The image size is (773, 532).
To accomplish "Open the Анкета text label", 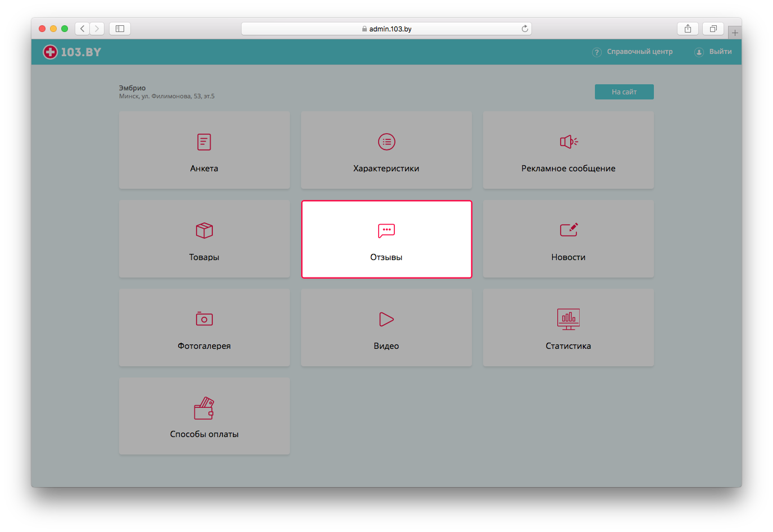I will click(x=204, y=169).
